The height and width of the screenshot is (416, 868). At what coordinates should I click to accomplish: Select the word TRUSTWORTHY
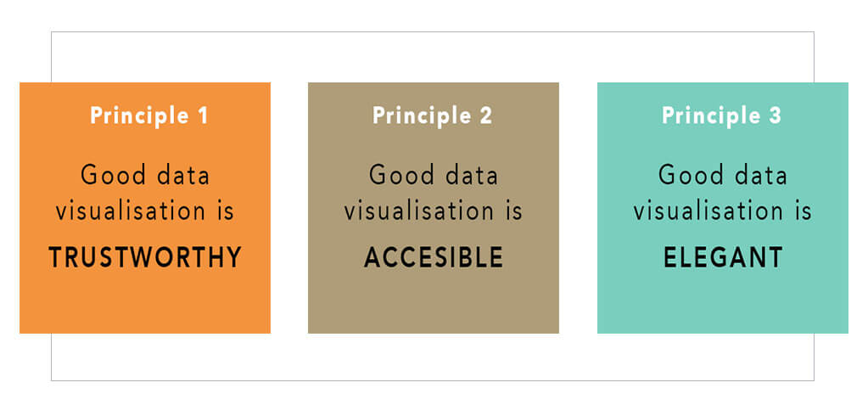point(145,258)
